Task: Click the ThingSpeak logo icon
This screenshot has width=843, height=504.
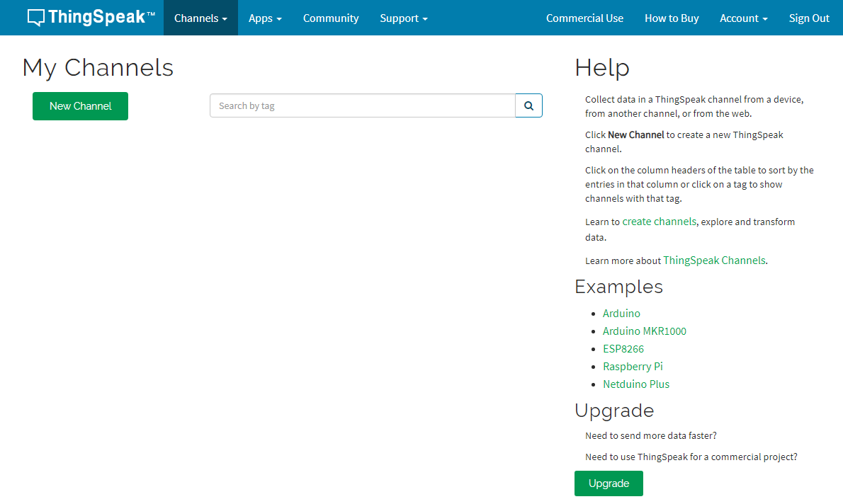Action: (36, 18)
